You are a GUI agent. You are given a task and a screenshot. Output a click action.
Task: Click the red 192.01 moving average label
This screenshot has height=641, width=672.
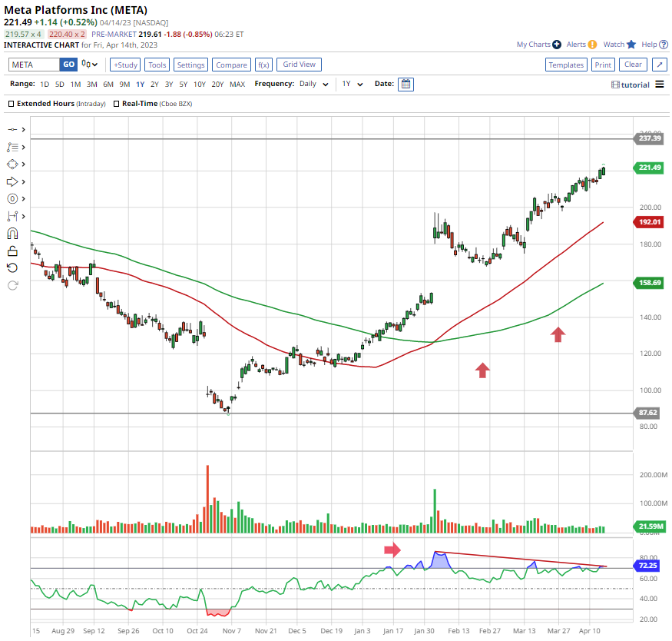click(649, 222)
